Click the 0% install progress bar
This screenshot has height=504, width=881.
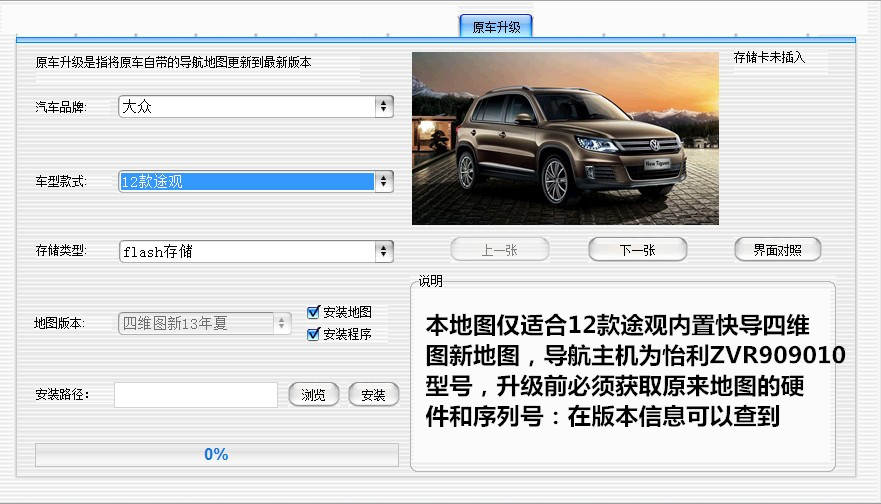click(x=217, y=455)
